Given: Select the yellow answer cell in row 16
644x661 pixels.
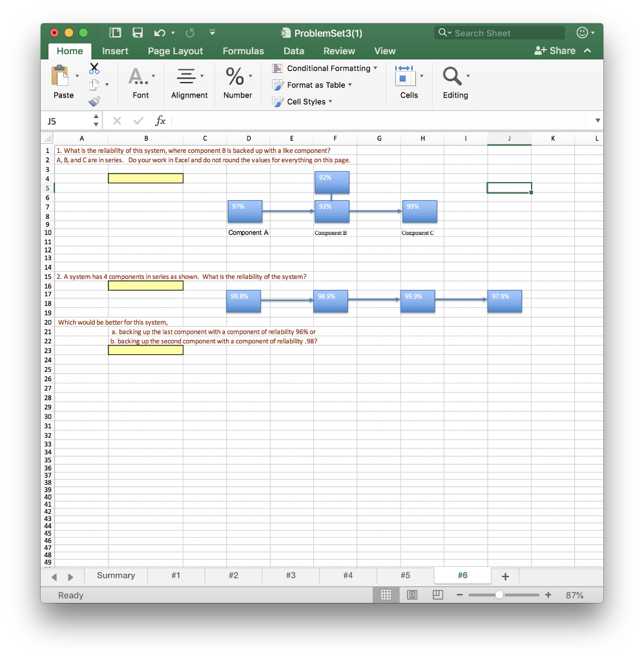Looking at the screenshot, I should (145, 286).
